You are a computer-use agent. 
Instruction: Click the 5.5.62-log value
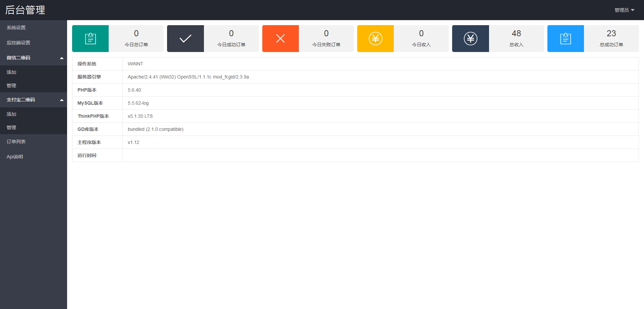coord(138,103)
